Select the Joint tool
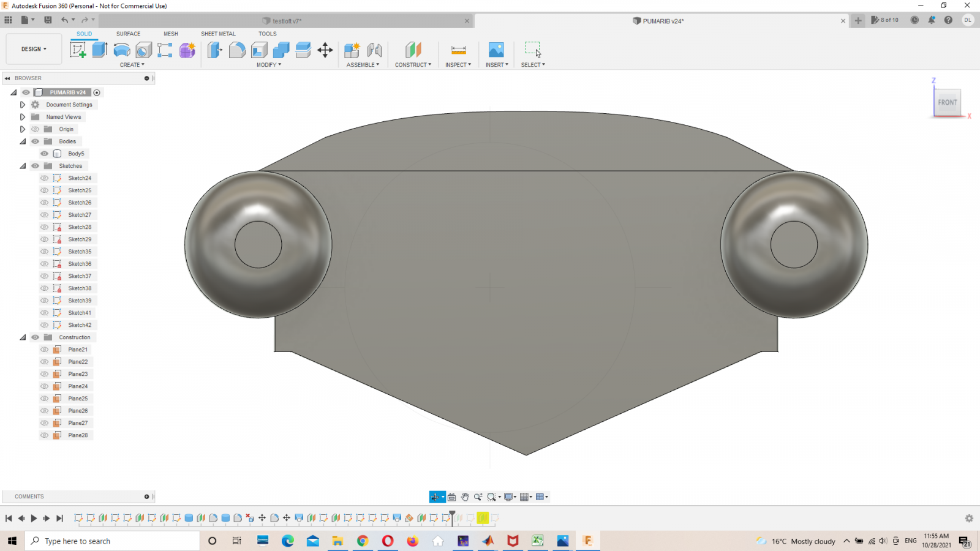This screenshot has width=980, height=551. (374, 50)
